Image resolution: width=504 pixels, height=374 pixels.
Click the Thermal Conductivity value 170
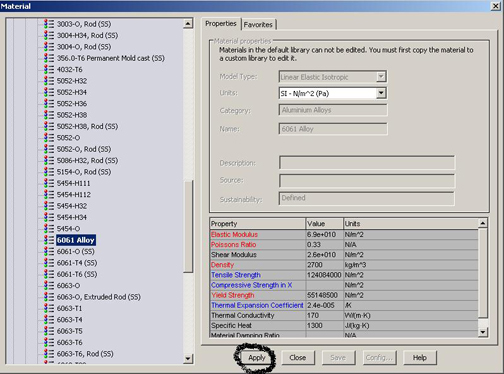pos(313,315)
